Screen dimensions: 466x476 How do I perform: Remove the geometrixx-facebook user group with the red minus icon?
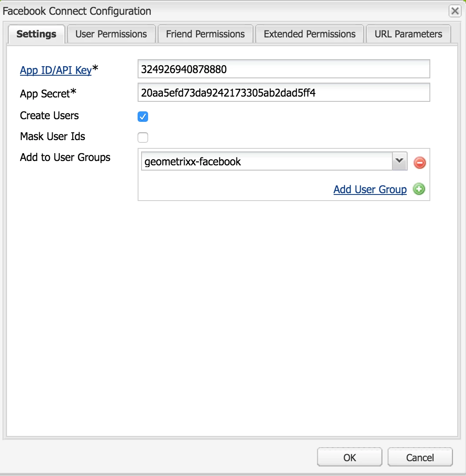click(419, 162)
